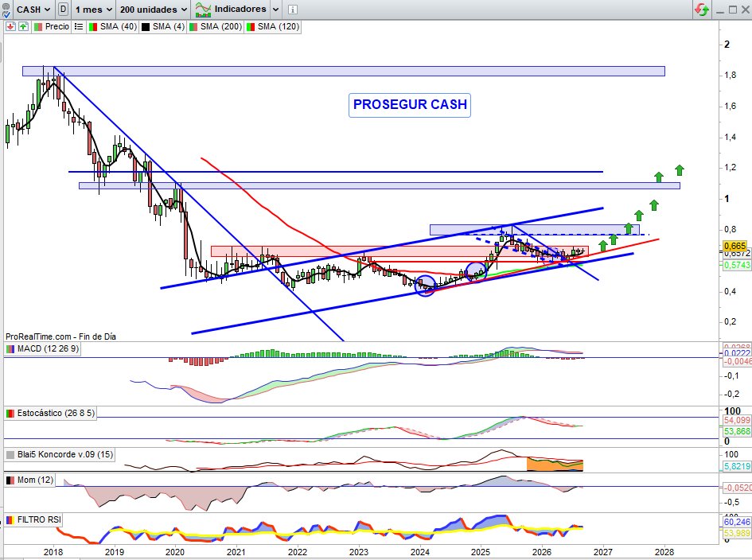The height and width of the screenshot is (560, 752).
Task: Click the red down-arrow panel icon
Action: tap(10, 26)
